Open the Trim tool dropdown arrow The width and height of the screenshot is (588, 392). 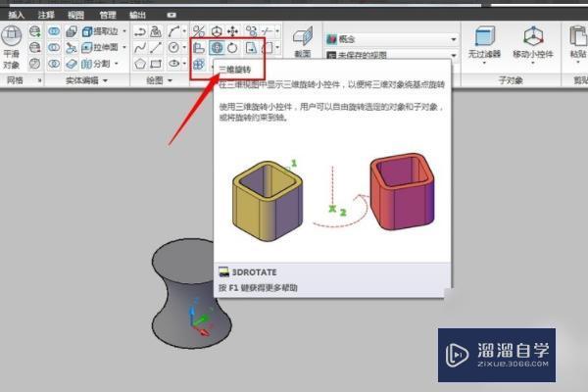click(x=277, y=31)
